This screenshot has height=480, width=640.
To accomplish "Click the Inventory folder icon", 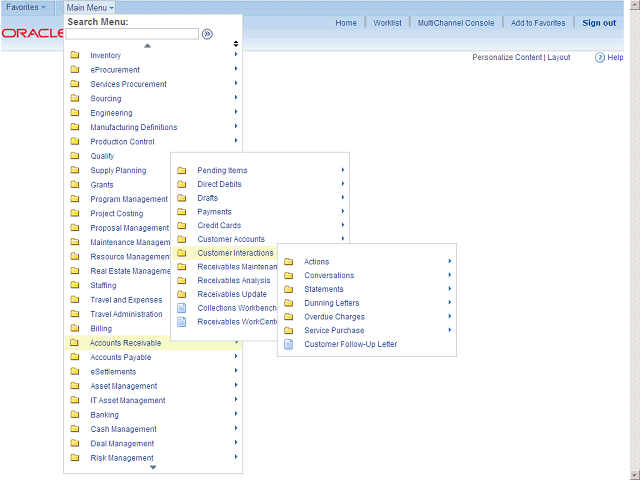I will (75, 56).
